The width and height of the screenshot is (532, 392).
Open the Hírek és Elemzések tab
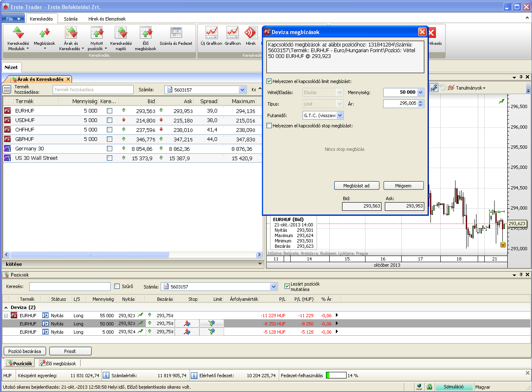107,19
